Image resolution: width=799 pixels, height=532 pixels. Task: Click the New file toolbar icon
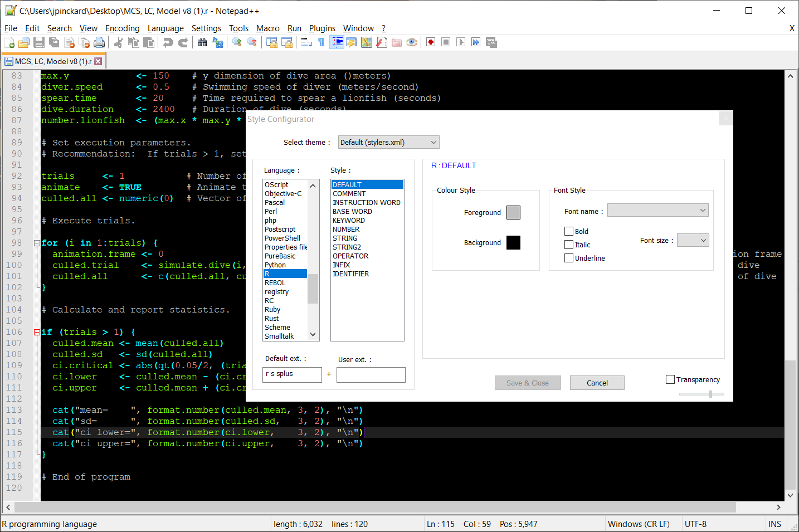click(x=9, y=42)
